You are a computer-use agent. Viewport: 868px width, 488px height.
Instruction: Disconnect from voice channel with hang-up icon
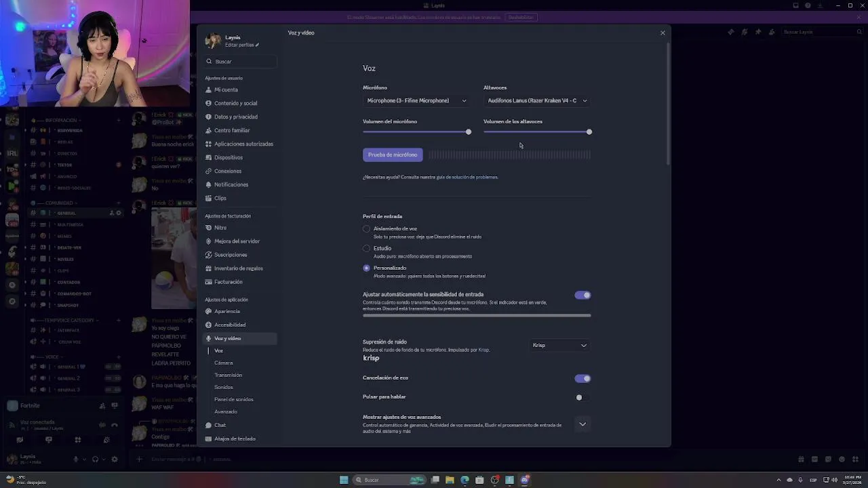click(115, 425)
